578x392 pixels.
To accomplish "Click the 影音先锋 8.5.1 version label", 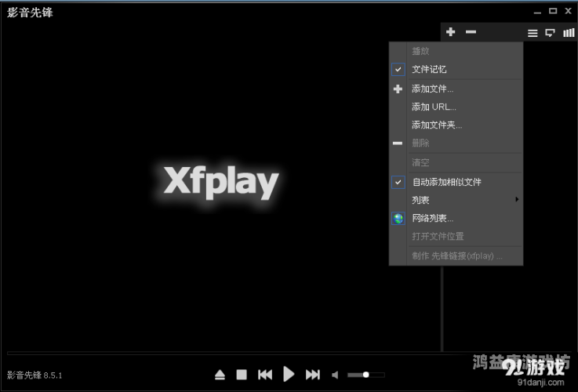I will tap(35, 375).
